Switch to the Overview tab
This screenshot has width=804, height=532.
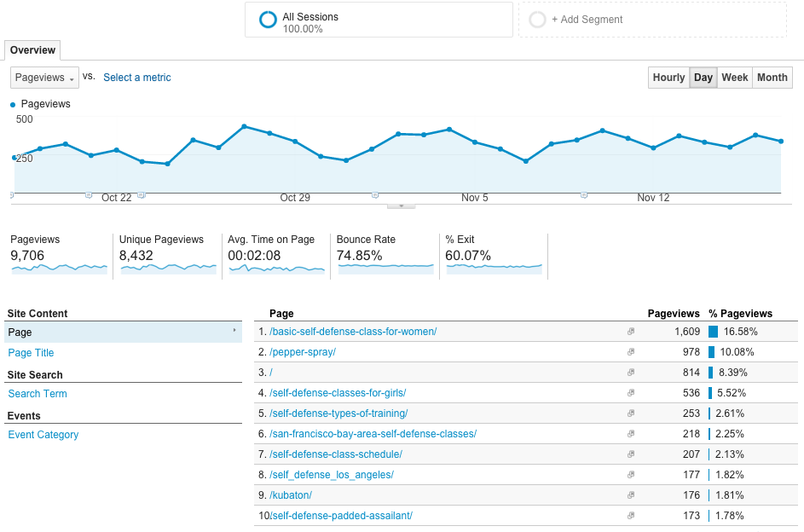tap(32, 49)
